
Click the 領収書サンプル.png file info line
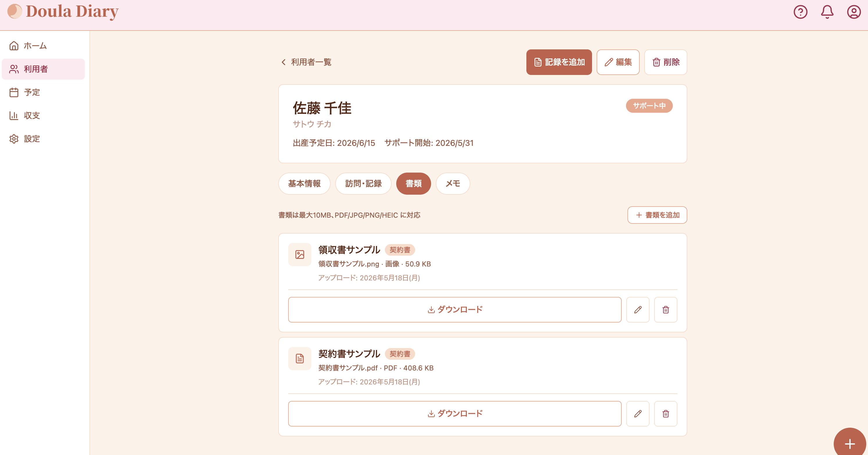(x=374, y=264)
